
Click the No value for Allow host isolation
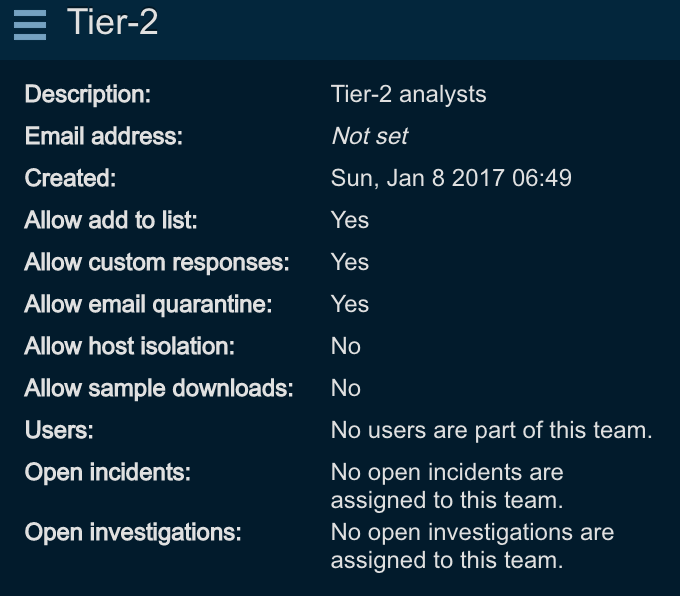point(345,347)
